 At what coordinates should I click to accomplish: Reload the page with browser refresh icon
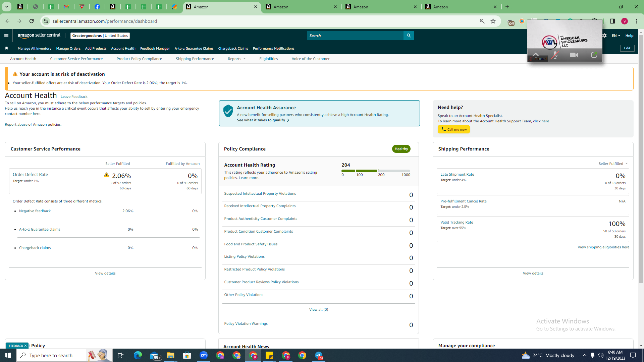point(32,21)
